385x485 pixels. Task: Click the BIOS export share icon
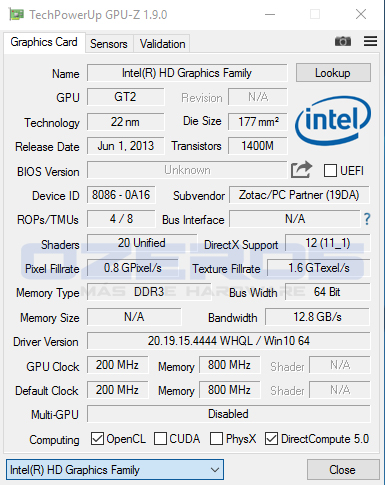tap(301, 170)
